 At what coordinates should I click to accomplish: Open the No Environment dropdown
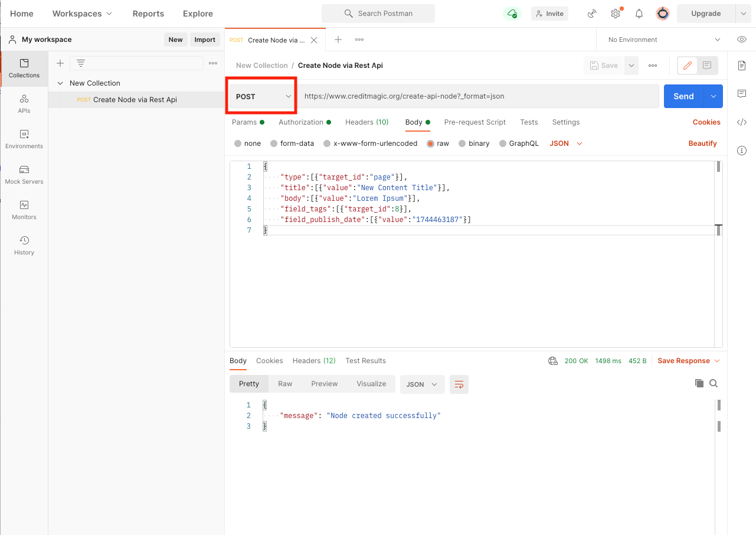click(661, 40)
